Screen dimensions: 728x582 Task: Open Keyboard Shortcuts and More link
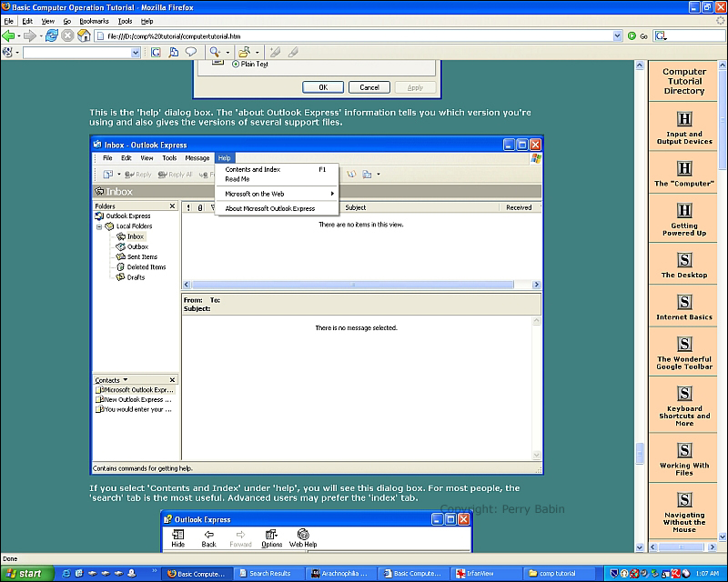(x=684, y=416)
